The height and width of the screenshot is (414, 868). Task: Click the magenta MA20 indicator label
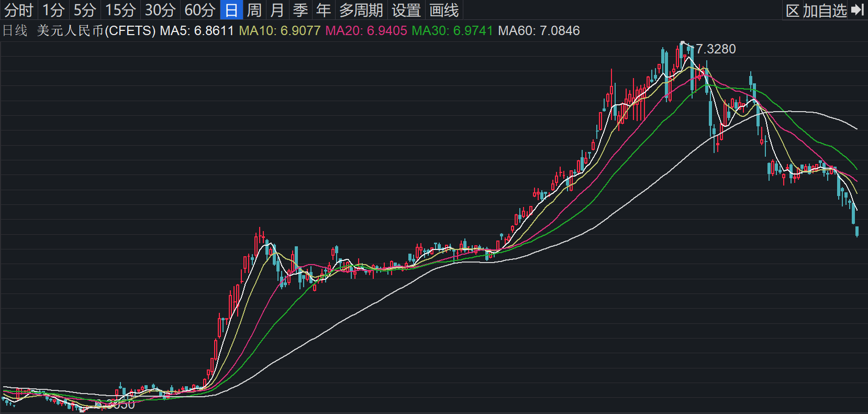coord(366,31)
